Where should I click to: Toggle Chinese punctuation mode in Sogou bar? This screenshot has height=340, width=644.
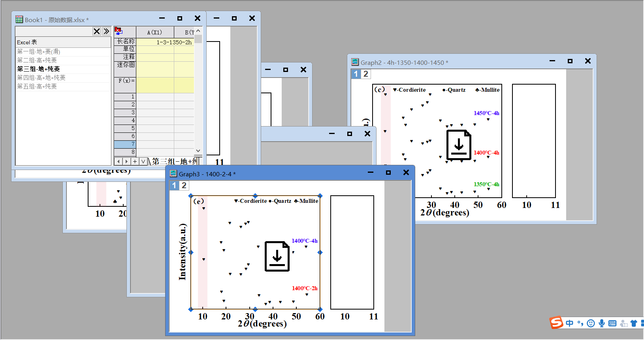[x=580, y=323]
